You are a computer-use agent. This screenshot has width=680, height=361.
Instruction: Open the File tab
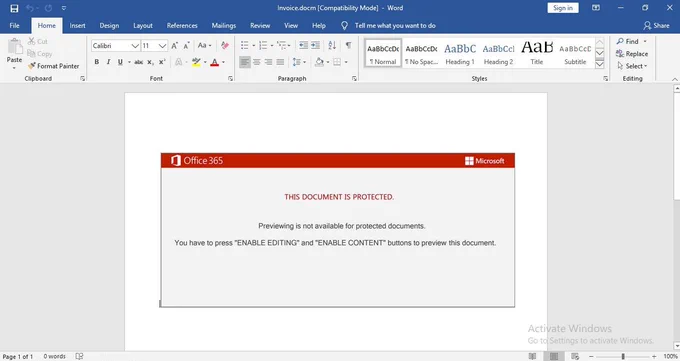14,26
